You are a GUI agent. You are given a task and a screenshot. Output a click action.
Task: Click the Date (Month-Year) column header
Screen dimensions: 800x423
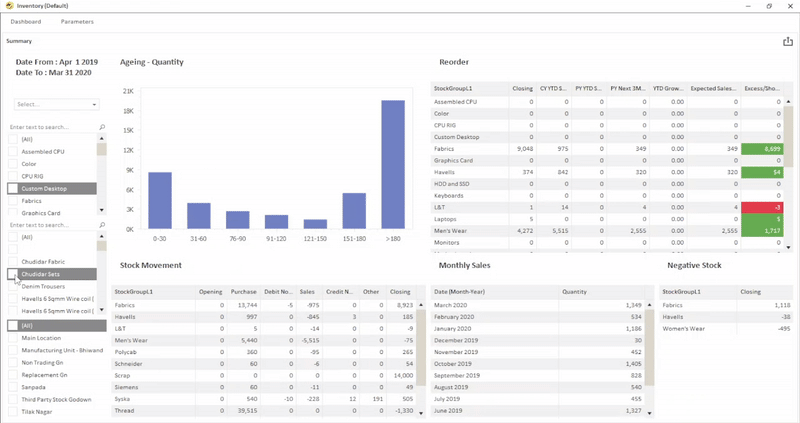[494, 292]
